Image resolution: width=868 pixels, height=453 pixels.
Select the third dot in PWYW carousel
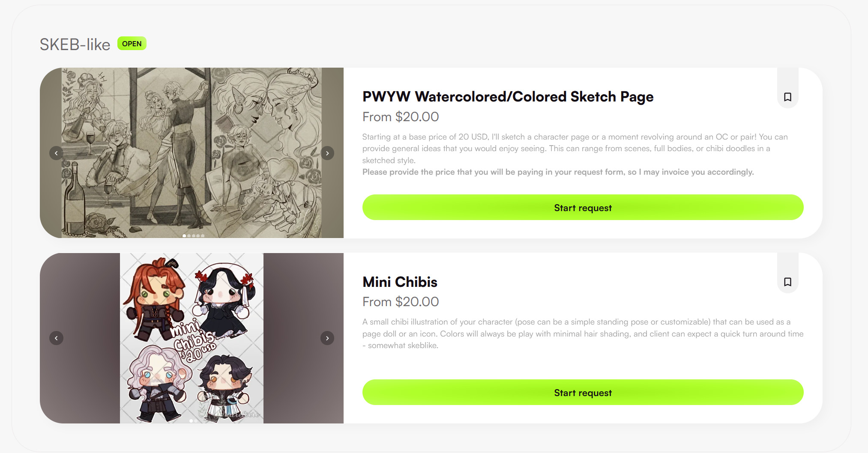pos(194,236)
